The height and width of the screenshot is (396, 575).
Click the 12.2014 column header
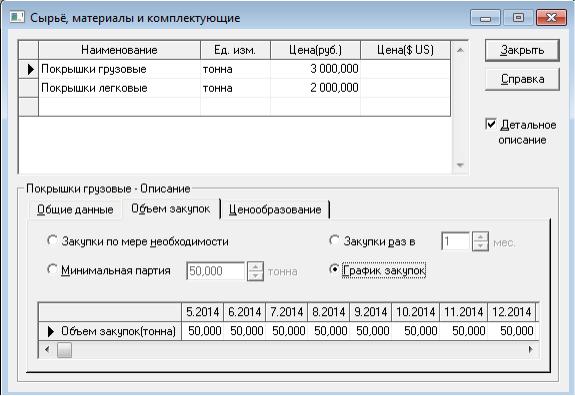[x=512, y=312]
